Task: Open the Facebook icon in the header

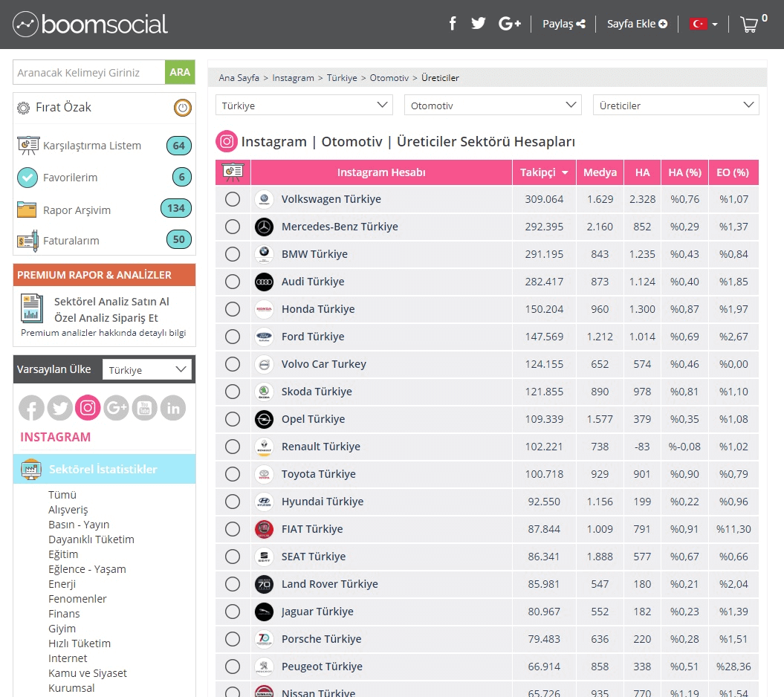Action: point(452,24)
